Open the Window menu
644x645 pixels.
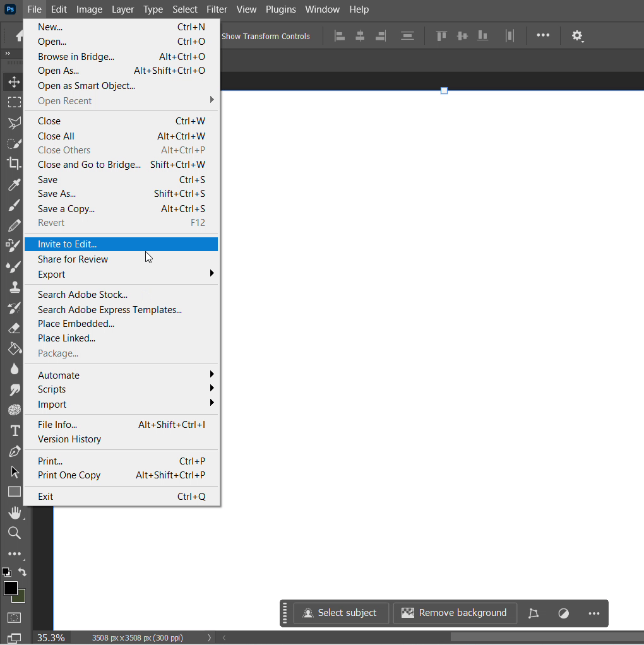(x=322, y=9)
